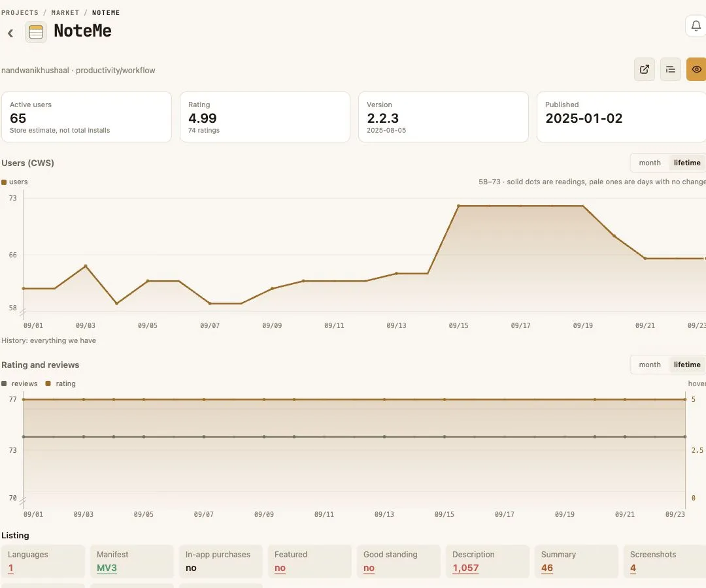The height and width of the screenshot is (588, 706).
Task: Click 'Store estimate, not total installs' text
Action: coord(60,131)
